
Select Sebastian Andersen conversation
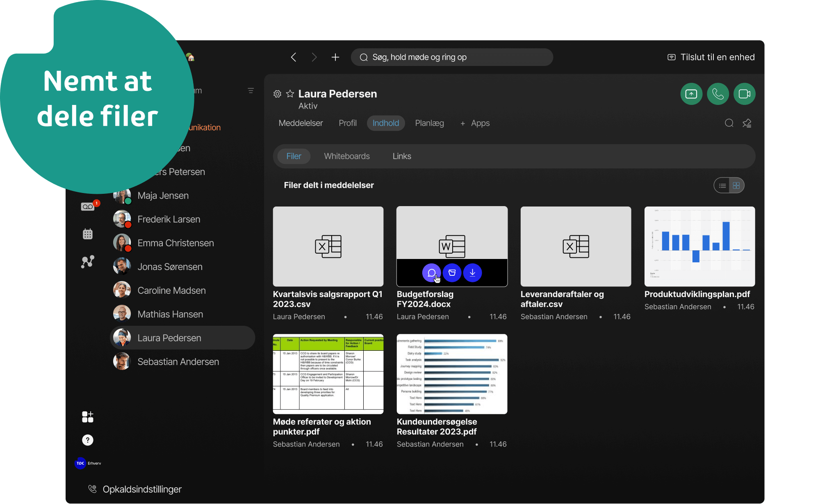[x=182, y=362]
